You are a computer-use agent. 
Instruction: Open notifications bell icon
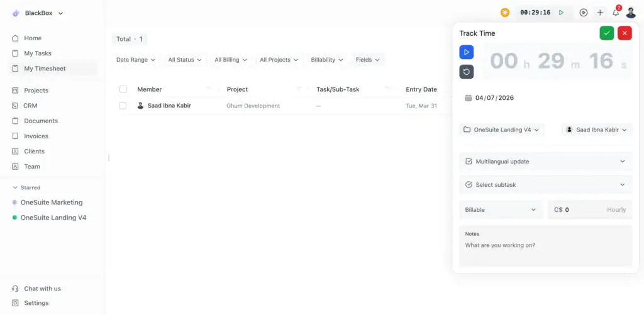pos(616,13)
